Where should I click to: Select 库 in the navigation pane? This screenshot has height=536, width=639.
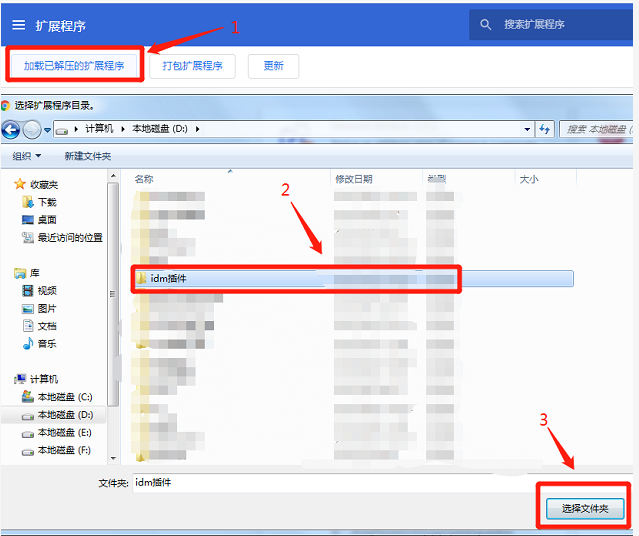35,273
